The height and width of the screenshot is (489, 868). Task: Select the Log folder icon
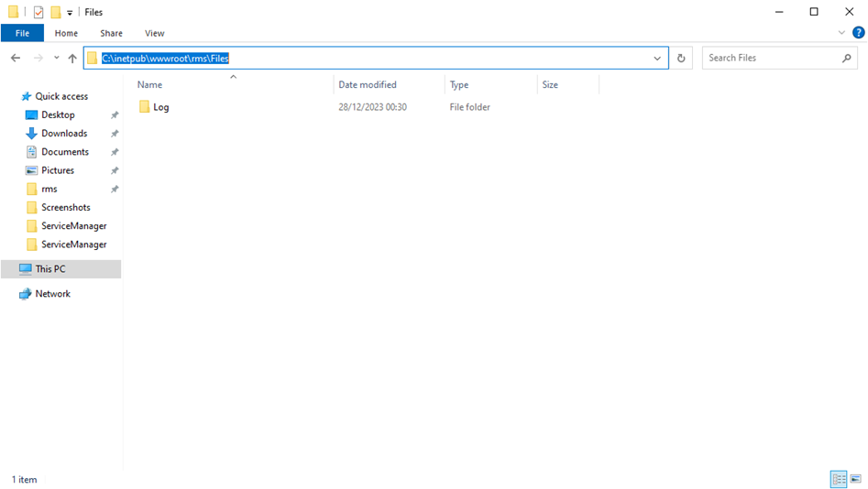(144, 107)
